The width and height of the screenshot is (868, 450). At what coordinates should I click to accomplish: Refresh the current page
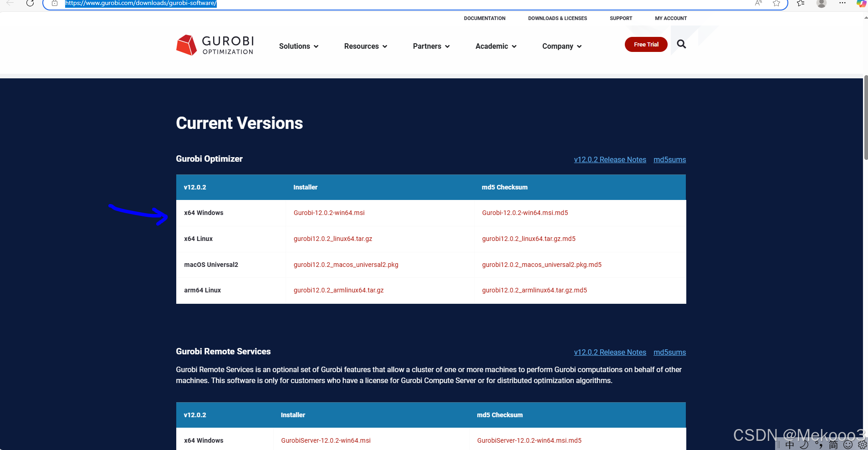[31, 4]
